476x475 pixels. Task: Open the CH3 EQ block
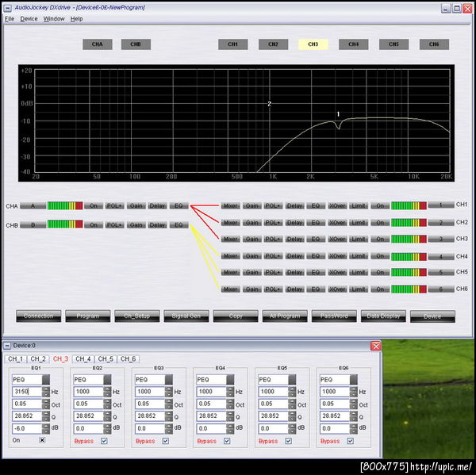pyautogui.click(x=316, y=239)
